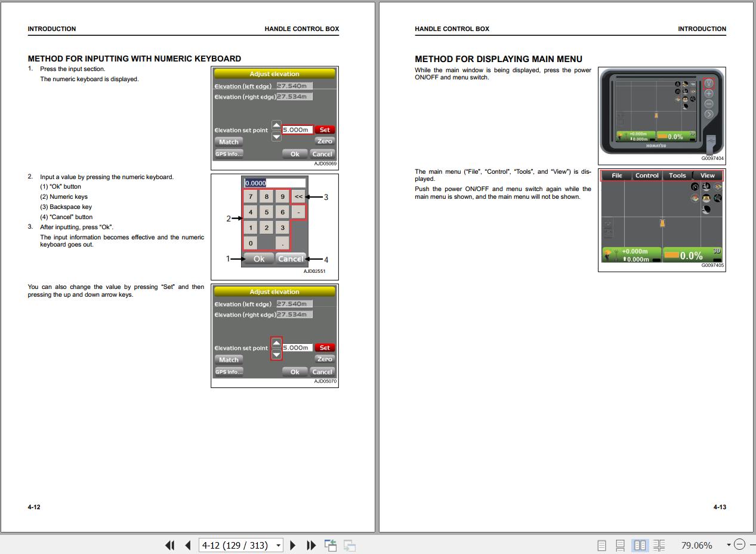756x554 pixels.
Task: Click the text "Press the input section."
Action: tap(72, 69)
